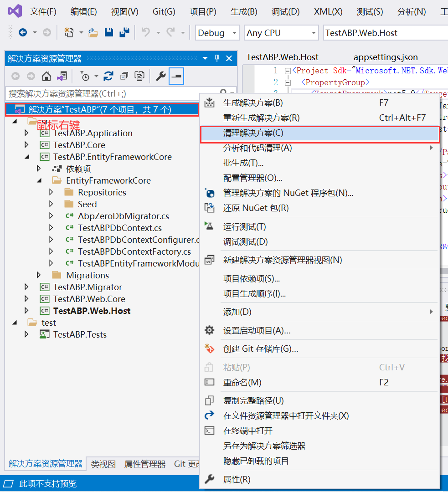Choose 设置启动项目(A) in context menu

[x=319, y=331]
